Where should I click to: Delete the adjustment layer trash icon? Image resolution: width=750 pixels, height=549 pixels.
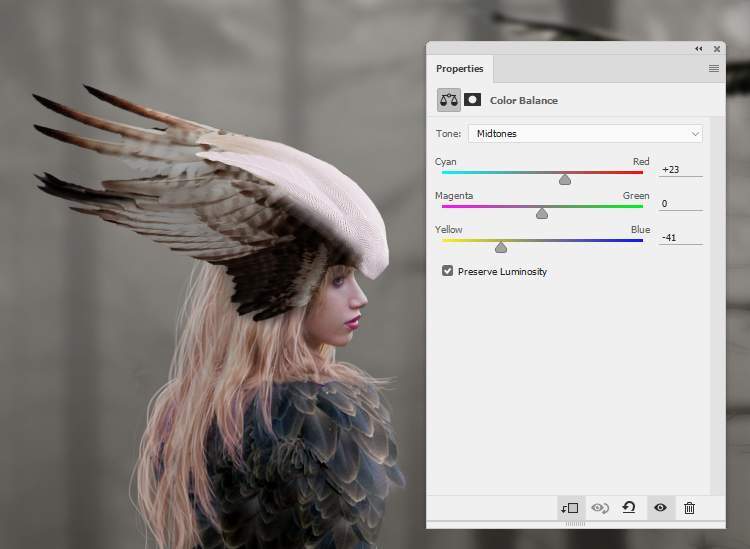pos(689,508)
